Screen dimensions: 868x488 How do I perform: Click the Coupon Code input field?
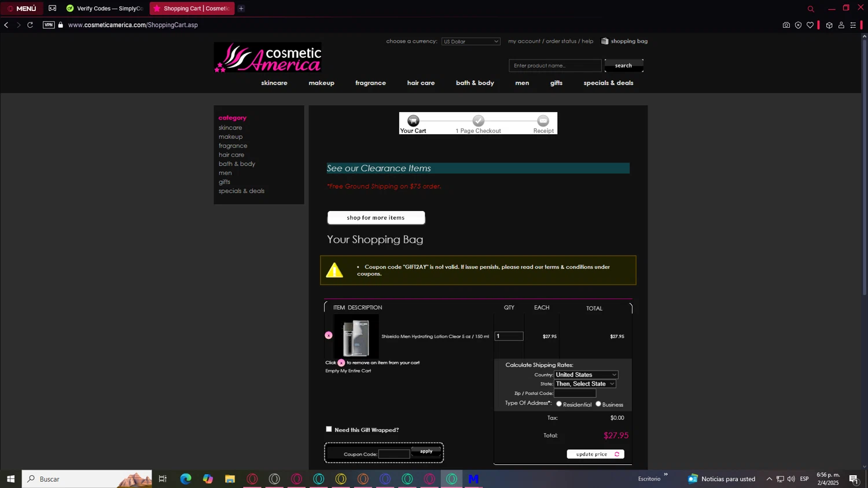click(x=394, y=454)
